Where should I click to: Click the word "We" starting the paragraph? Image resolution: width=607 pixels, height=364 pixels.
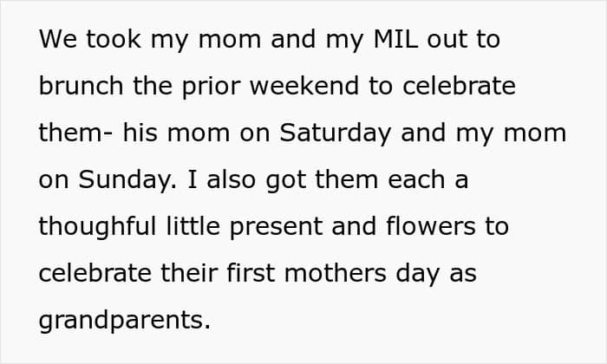pyautogui.click(x=58, y=39)
